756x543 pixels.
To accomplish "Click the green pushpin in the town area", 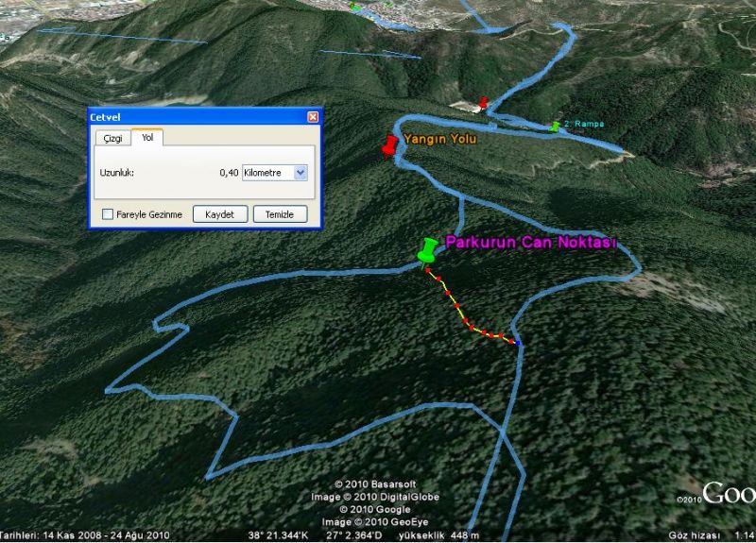I will (x=355, y=7).
